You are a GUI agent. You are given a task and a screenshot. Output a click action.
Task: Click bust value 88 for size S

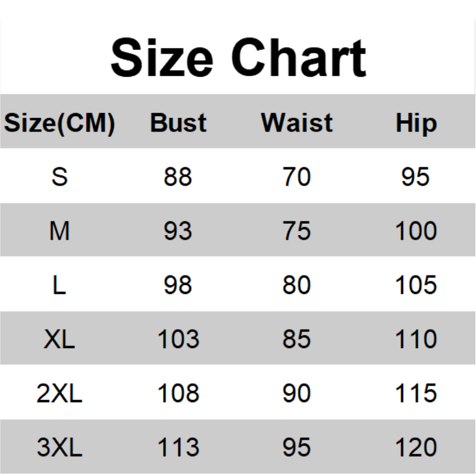[x=178, y=177]
